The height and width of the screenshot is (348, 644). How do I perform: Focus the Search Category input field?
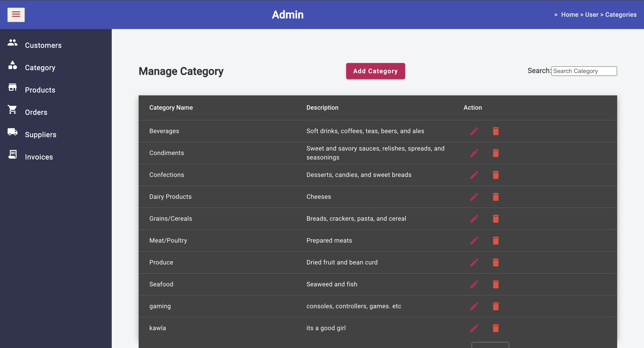(x=584, y=71)
